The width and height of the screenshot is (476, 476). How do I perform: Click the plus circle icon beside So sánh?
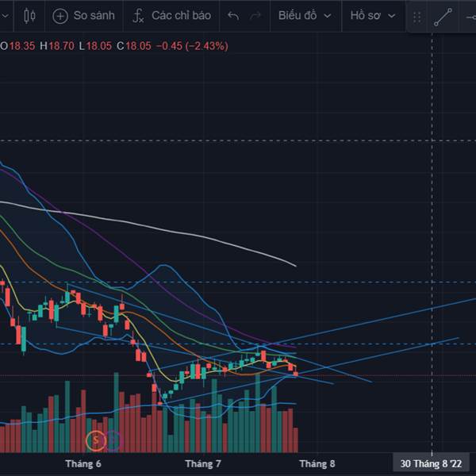click(60, 16)
